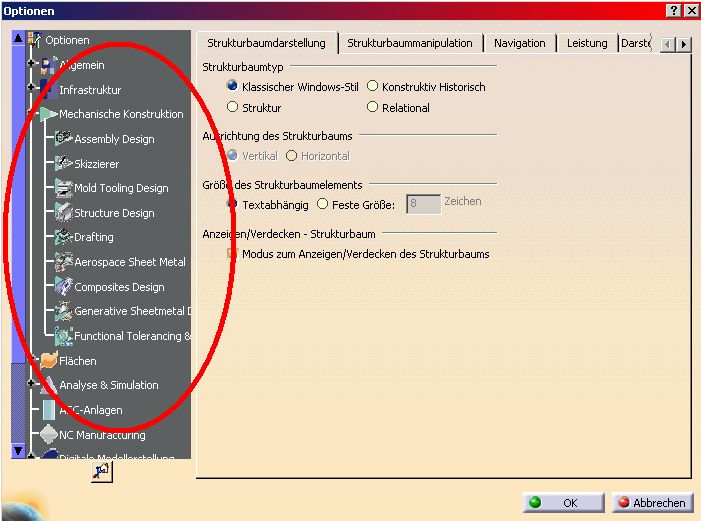Select Feste Größe radio button
Viewport: 701px width, 521px height.
pos(322,204)
